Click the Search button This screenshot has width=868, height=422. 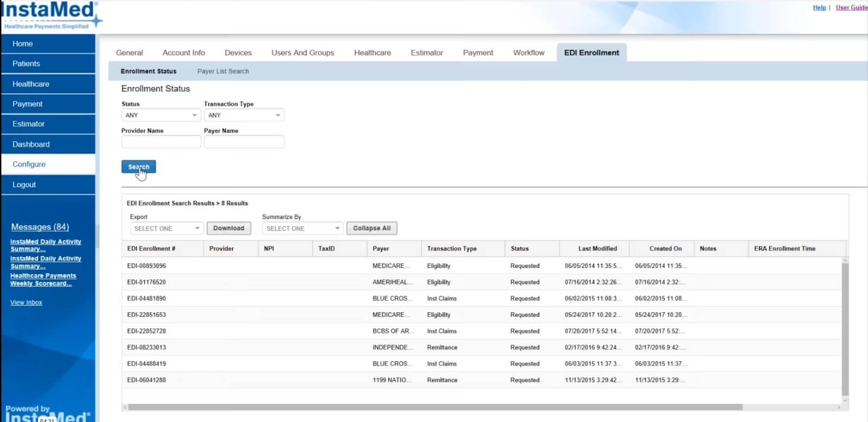pyautogui.click(x=138, y=167)
